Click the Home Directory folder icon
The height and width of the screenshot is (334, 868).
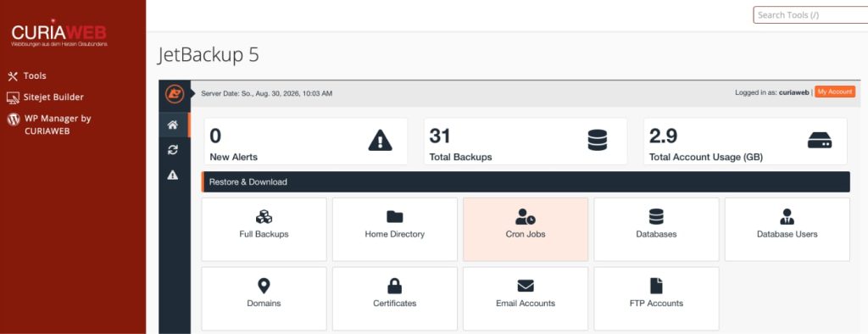coord(395,216)
